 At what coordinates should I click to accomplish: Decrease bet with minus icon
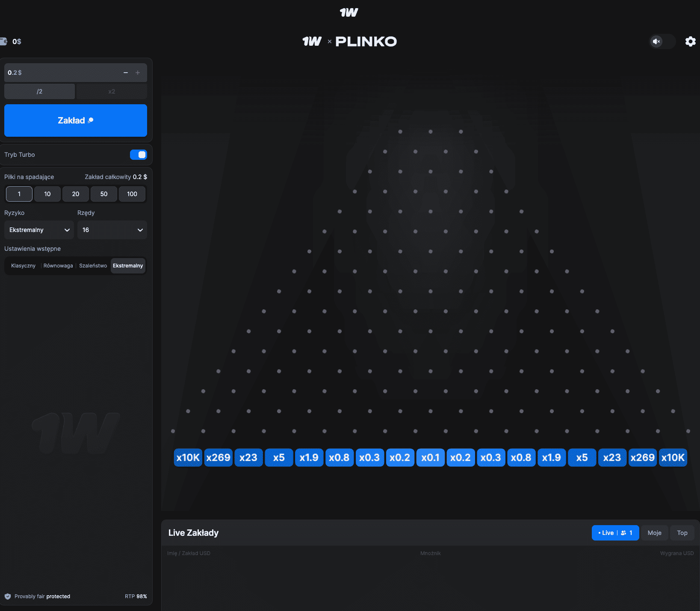(x=126, y=73)
